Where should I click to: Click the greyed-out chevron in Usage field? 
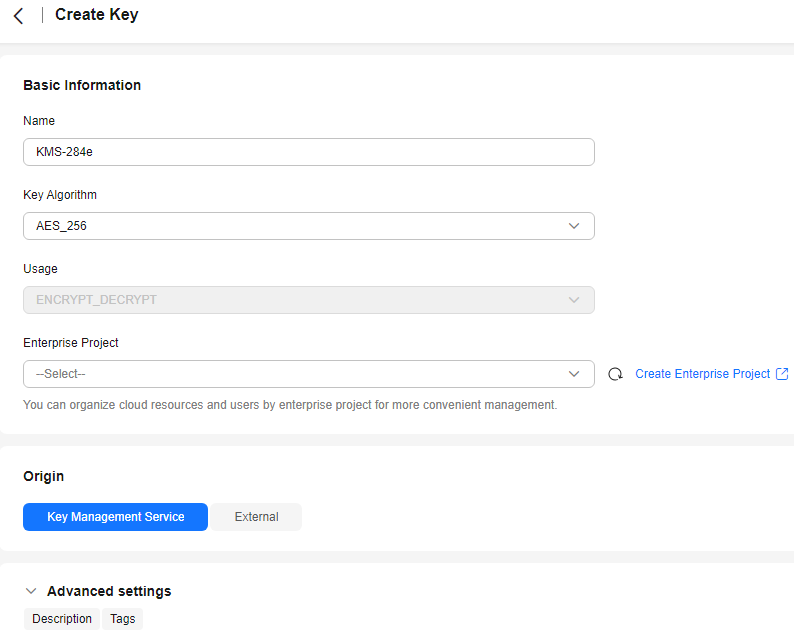tap(574, 300)
